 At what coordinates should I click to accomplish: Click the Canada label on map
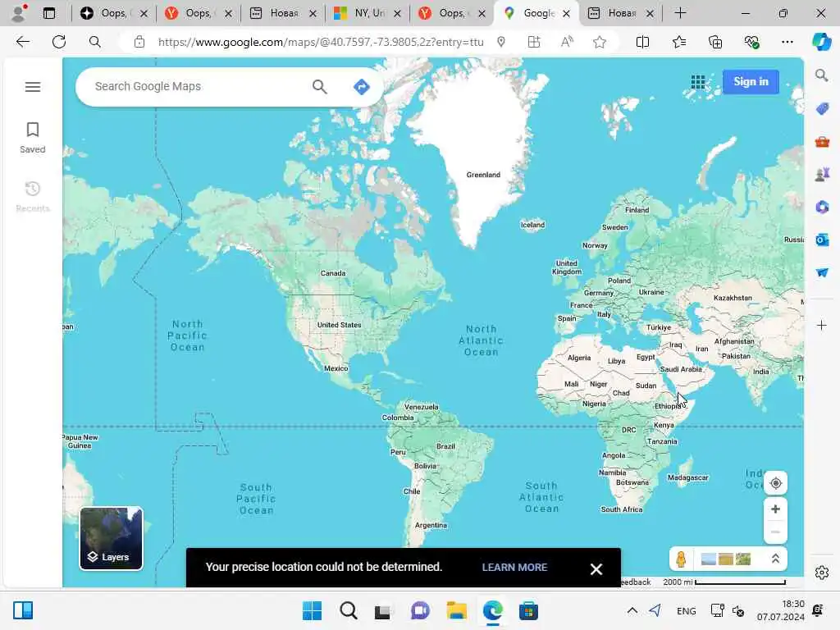click(x=333, y=273)
